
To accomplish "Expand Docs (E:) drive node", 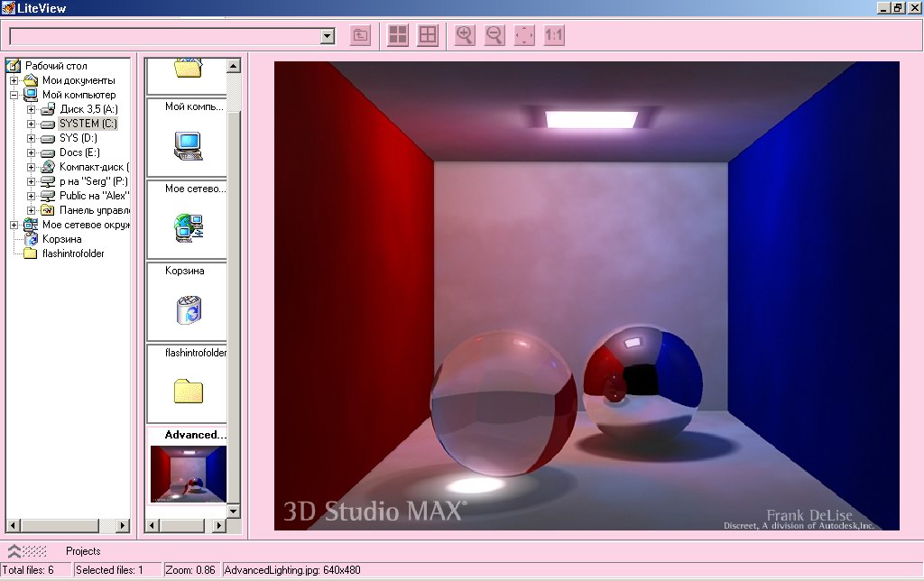I will coord(32,152).
